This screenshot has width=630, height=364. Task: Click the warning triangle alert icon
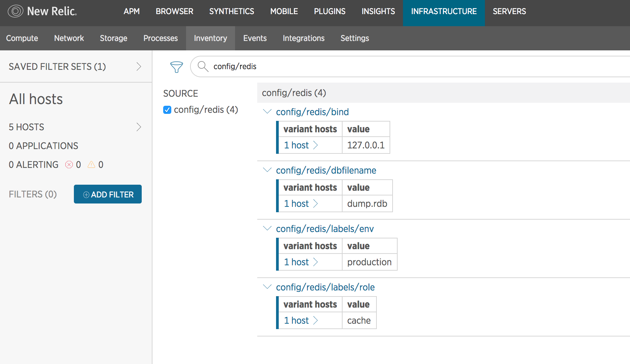(x=91, y=165)
